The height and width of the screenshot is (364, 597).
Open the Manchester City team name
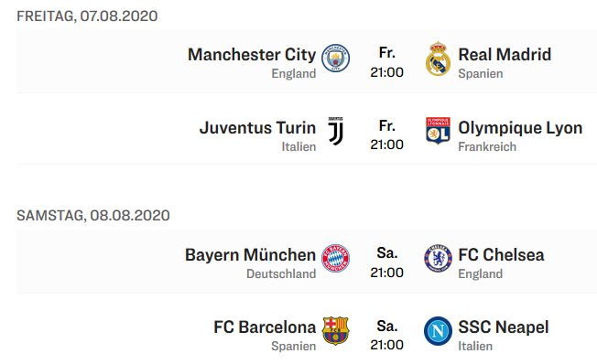click(x=252, y=55)
